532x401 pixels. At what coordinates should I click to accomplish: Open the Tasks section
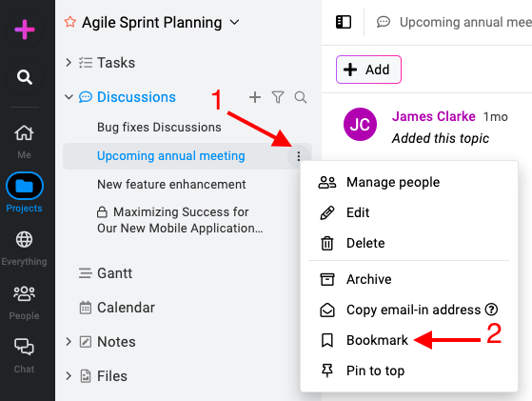click(x=116, y=63)
